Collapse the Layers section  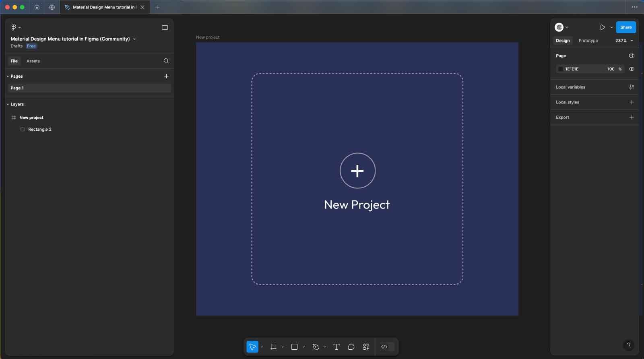point(8,104)
